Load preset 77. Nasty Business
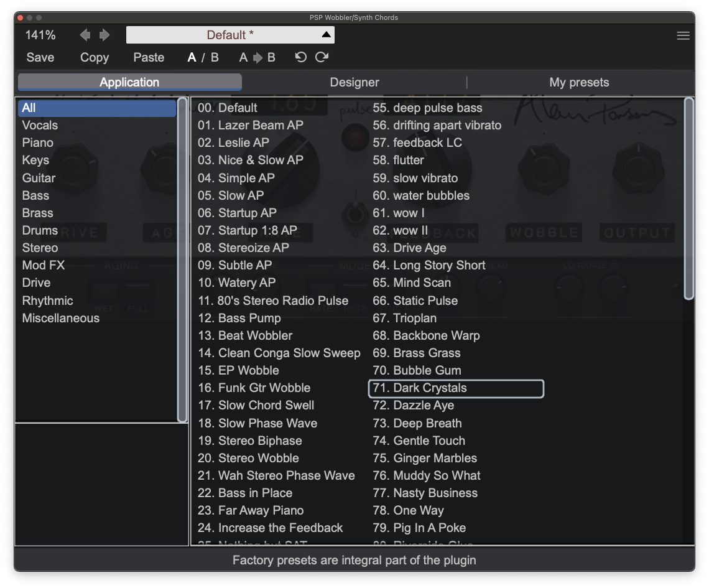Image resolution: width=709 pixels, height=588 pixels. 425,493
